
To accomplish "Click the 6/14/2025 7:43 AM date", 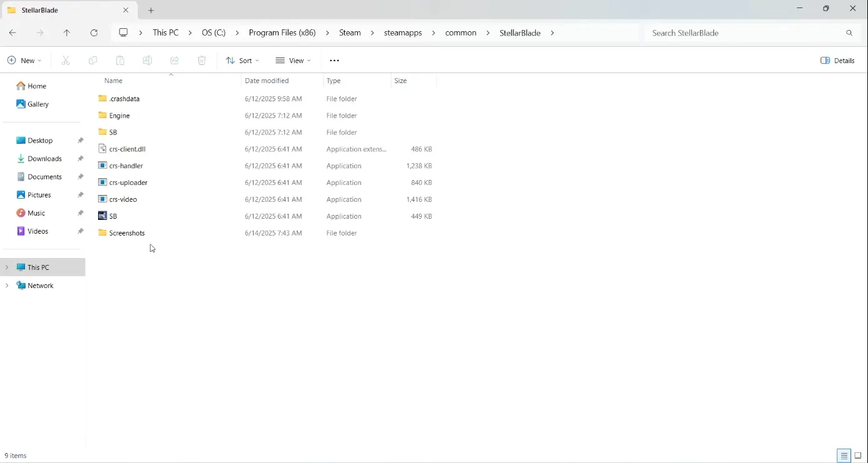I will coord(274,233).
